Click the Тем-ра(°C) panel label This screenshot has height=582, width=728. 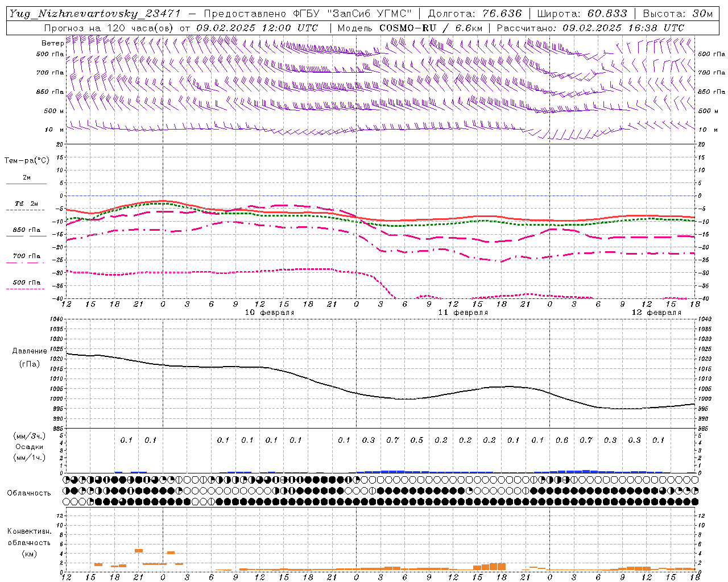click(27, 161)
